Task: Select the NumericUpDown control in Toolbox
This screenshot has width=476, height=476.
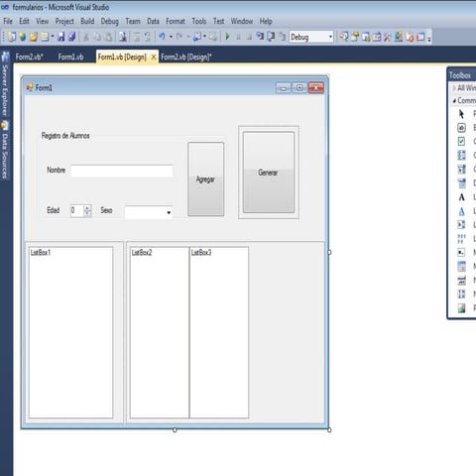Action: [x=461, y=295]
